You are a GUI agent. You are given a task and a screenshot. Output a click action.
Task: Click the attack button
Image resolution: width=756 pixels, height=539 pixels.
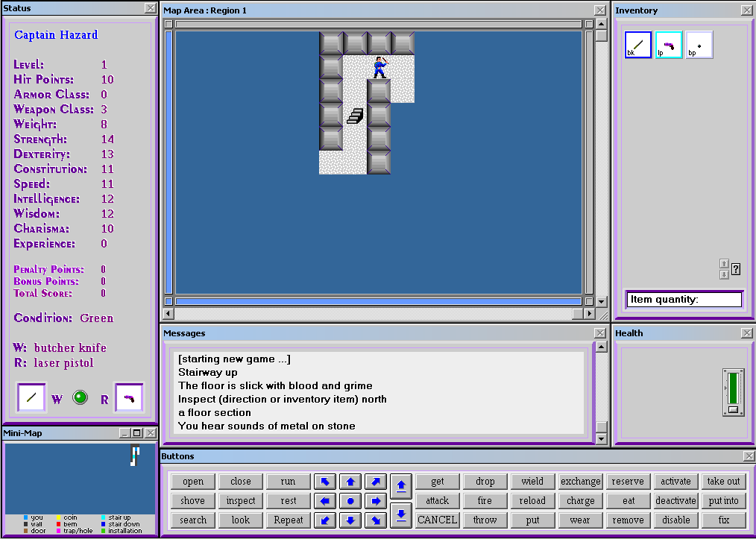click(x=438, y=501)
